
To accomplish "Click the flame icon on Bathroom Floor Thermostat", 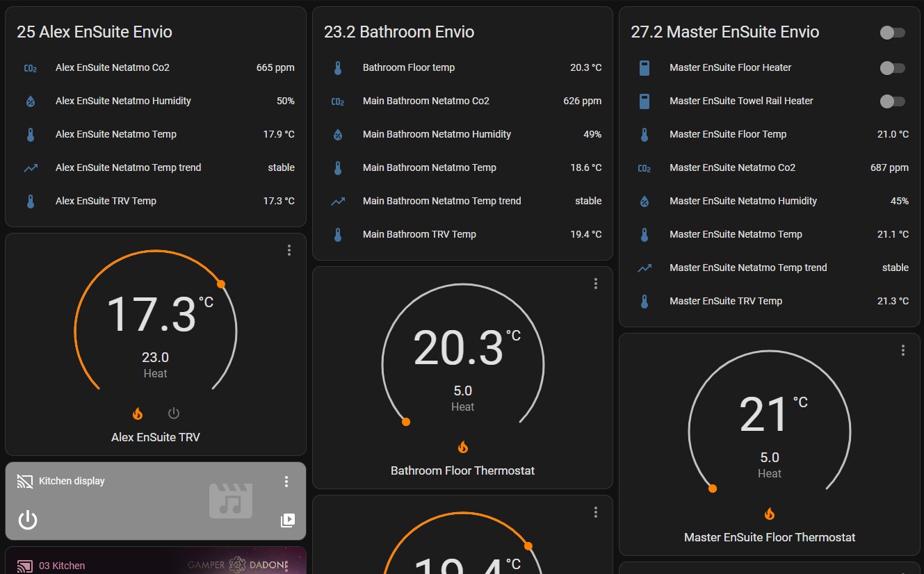I will [463, 447].
